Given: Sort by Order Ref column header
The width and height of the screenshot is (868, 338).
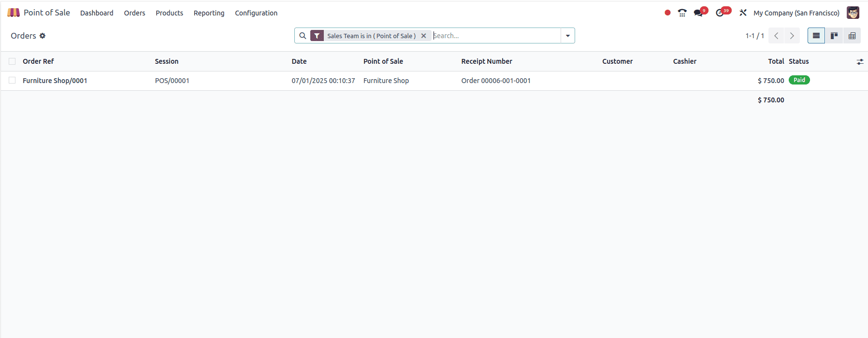Looking at the screenshot, I should point(38,61).
